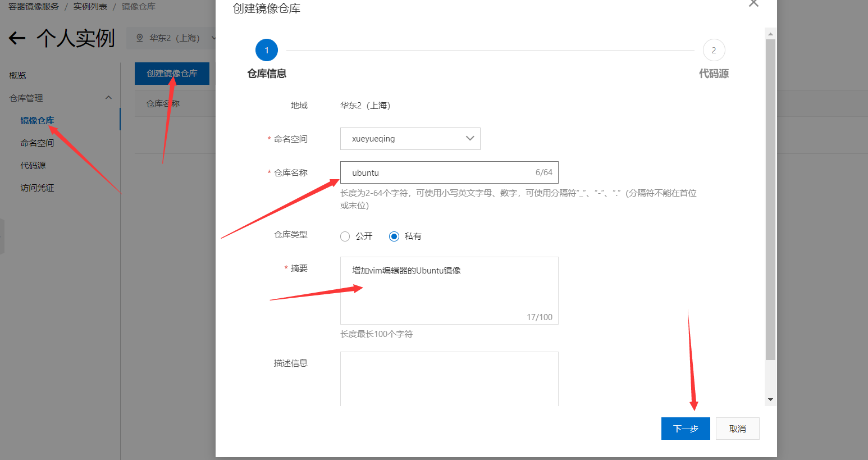Click the 仓库名称 input containing ubuntu
The image size is (868, 460).
point(449,172)
